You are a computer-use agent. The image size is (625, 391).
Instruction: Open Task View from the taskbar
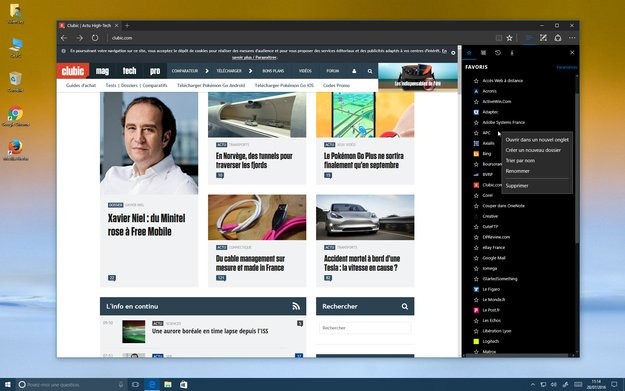pos(136,385)
